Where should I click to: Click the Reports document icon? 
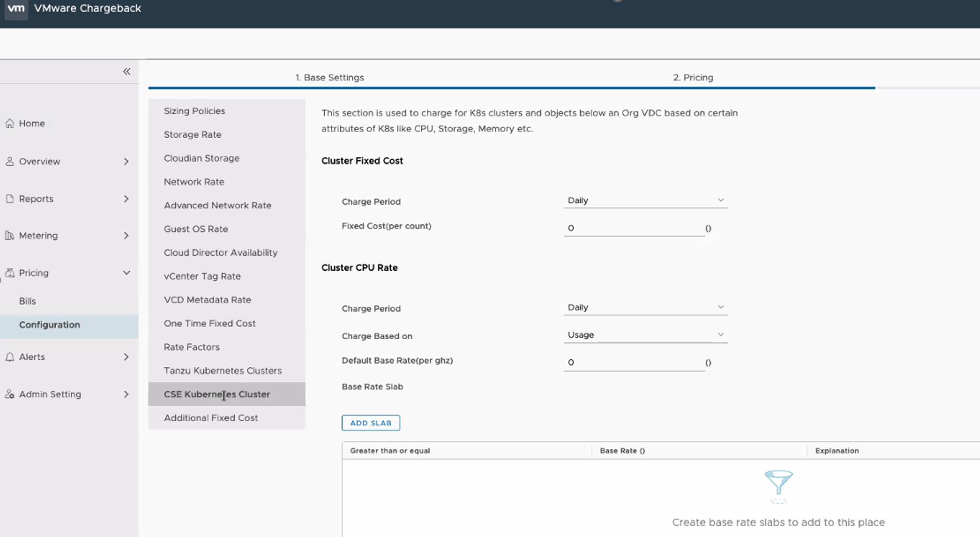click(x=10, y=199)
